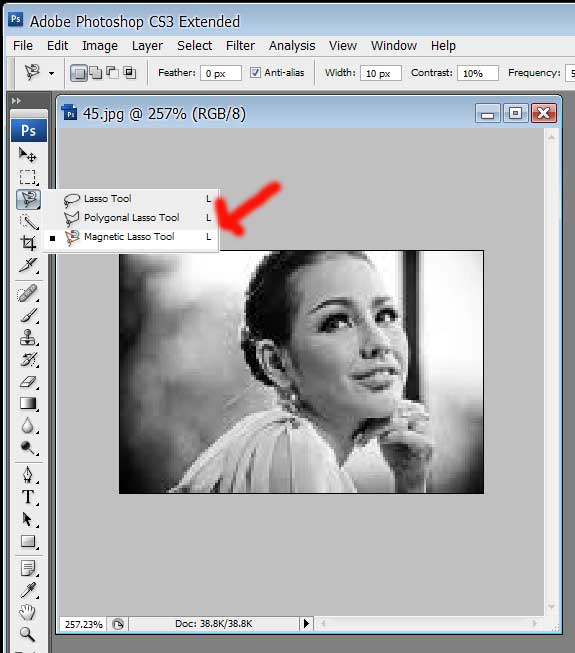Click the status bar preview icon

coord(118,624)
